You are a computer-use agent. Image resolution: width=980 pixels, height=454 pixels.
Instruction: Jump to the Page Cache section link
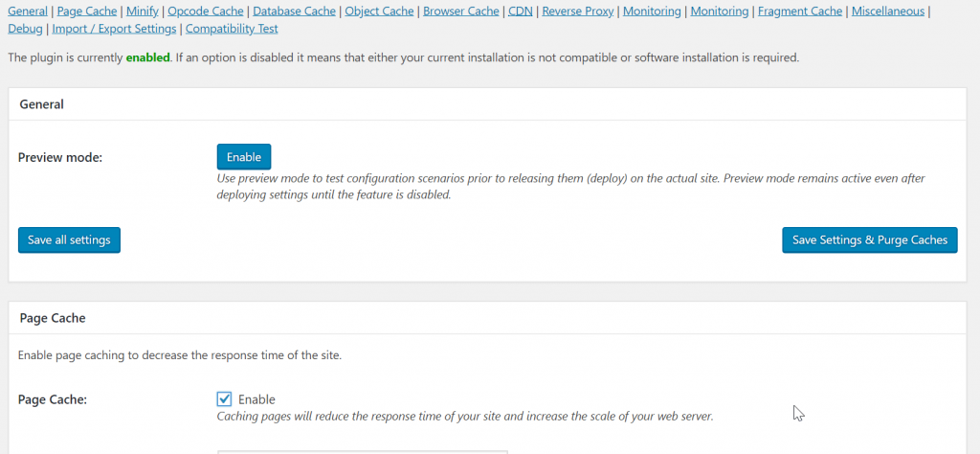click(x=87, y=11)
